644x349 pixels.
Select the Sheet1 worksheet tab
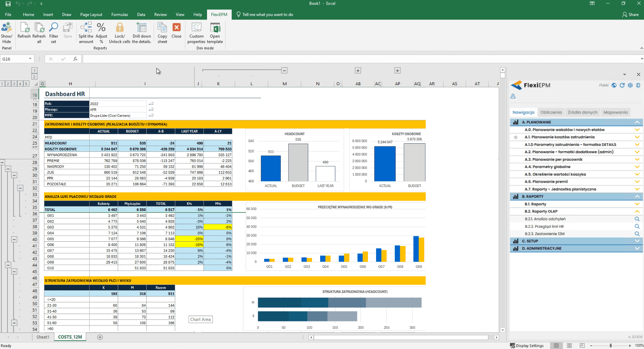(43, 337)
